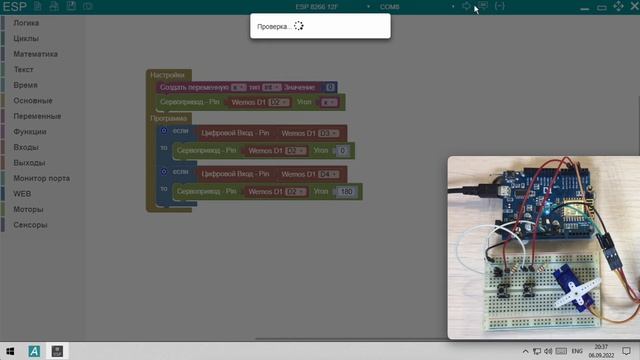Screen dimensions: 640x360
Task: Open the Циклы block category
Action: 26,38
